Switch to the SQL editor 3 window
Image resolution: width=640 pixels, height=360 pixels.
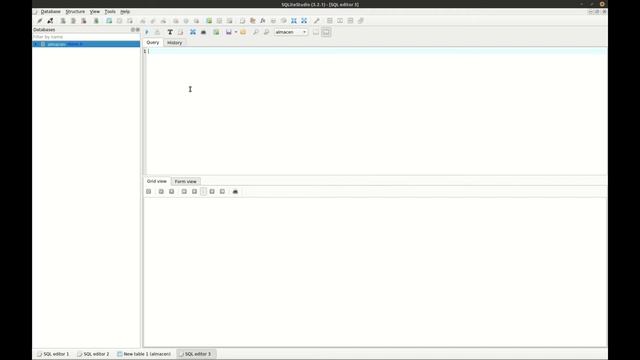click(196, 354)
